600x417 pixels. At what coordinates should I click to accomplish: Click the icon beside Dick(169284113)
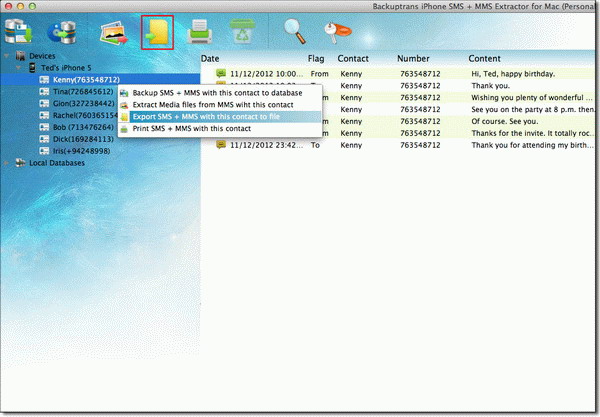point(44,139)
